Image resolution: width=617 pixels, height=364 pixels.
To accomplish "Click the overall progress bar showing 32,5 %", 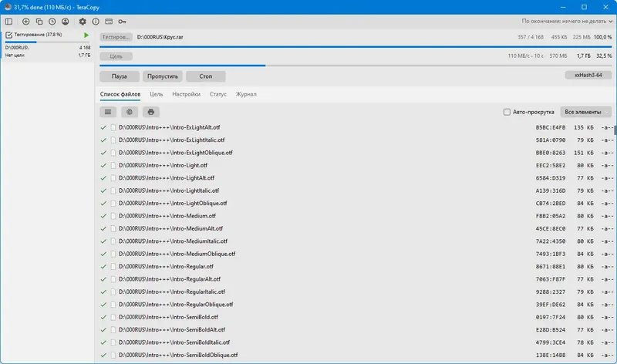I will click(356, 66).
